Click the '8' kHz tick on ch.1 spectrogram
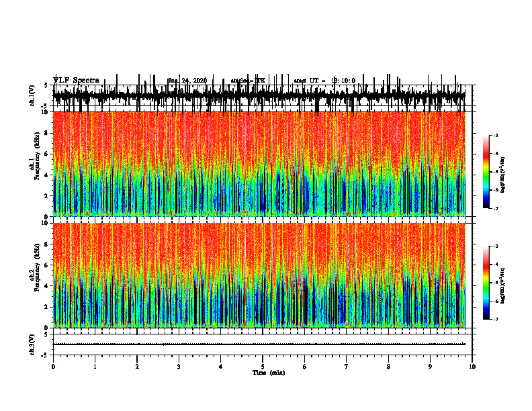532x411 pixels. tap(47, 133)
